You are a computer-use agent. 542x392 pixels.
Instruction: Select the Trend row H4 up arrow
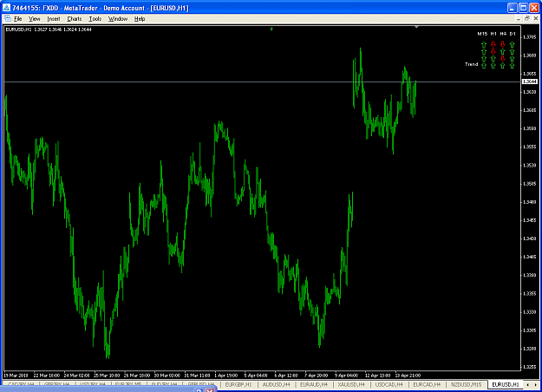[503, 65]
